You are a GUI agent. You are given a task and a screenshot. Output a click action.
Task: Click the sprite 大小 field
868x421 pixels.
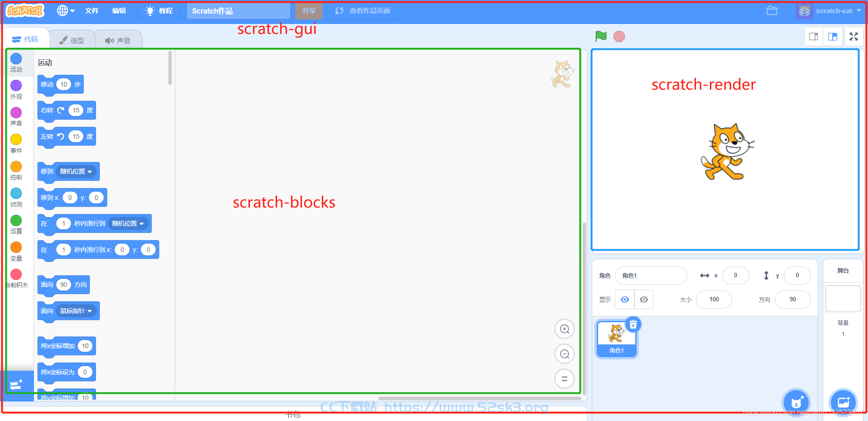coord(714,300)
